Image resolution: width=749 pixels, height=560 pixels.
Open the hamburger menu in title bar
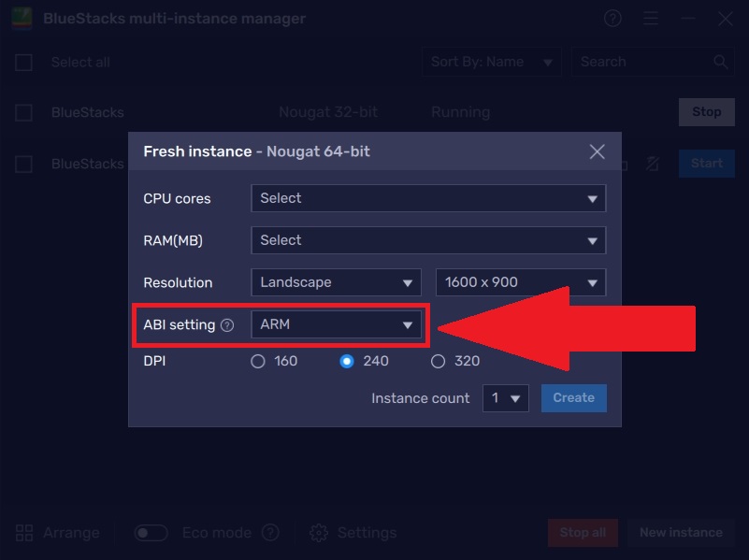click(x=650, y=19)
